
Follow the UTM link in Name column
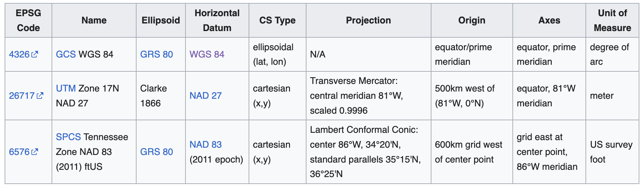pyautogui.click(x=66, y=88)
